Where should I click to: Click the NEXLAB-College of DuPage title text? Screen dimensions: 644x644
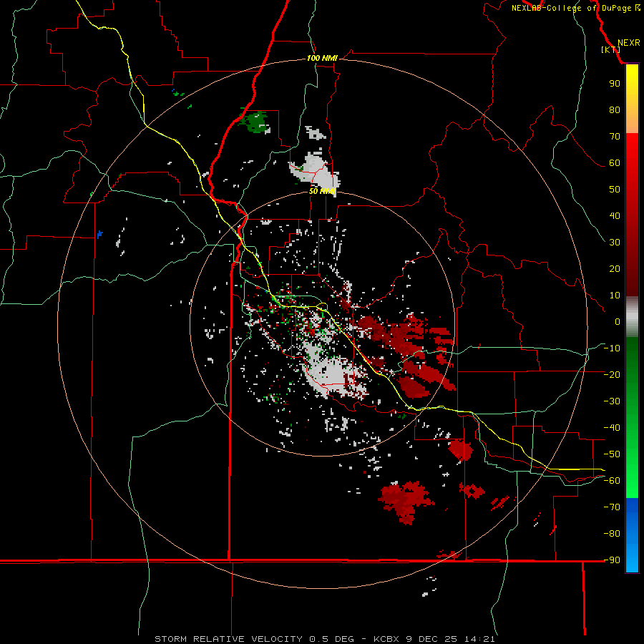tap(575, 8)
